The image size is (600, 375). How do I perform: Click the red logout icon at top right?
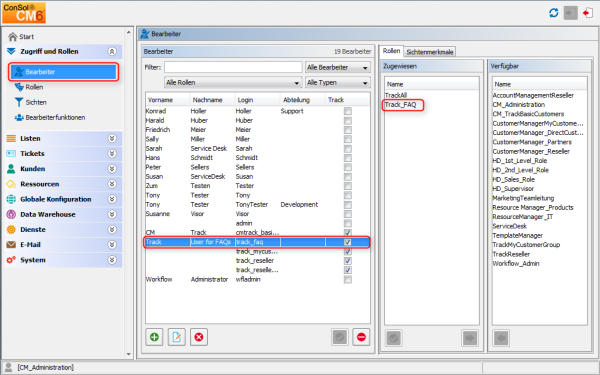(x=587, y=13)
